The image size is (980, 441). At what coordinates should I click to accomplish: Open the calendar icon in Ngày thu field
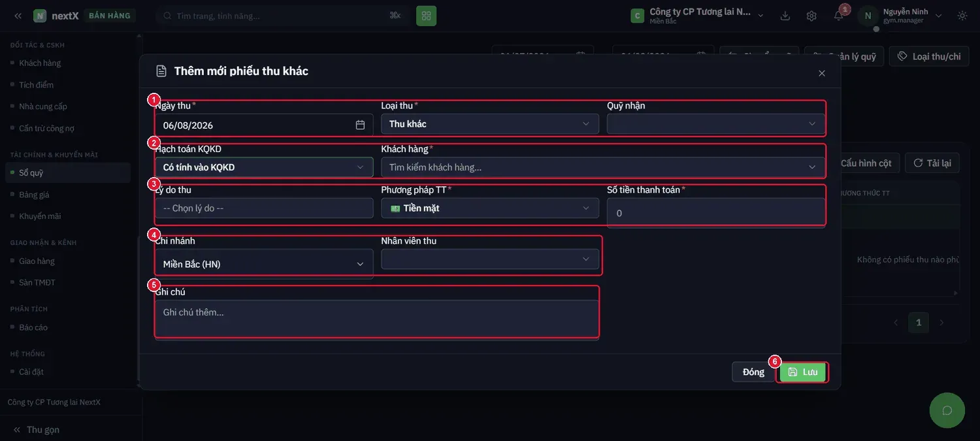click(x=360, y=125)
